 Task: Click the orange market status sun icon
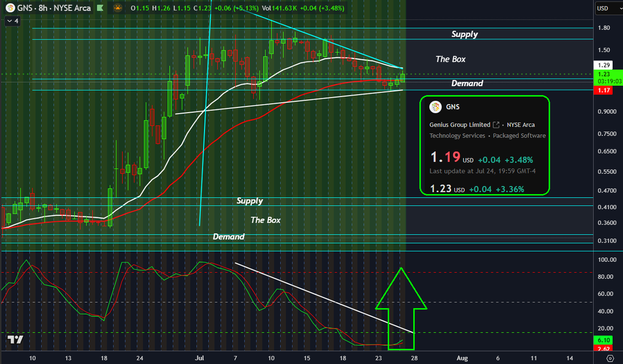[118, 8]
